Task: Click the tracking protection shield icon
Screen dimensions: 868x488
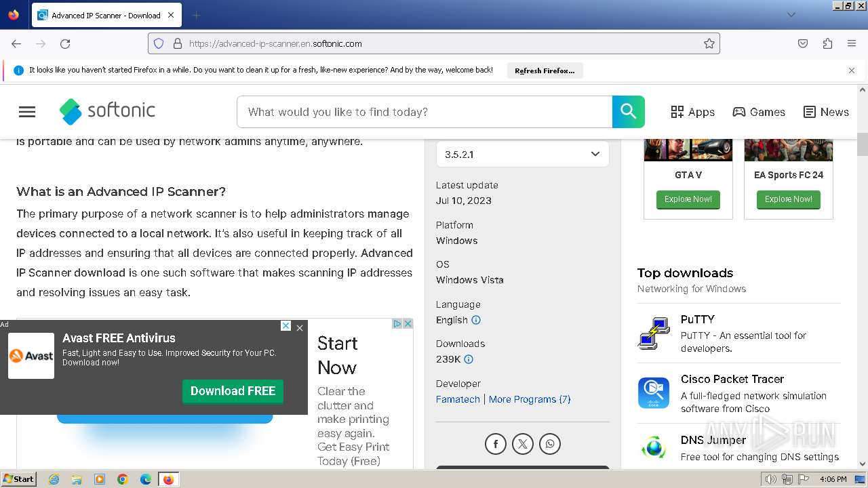Action: coord(159,43)
